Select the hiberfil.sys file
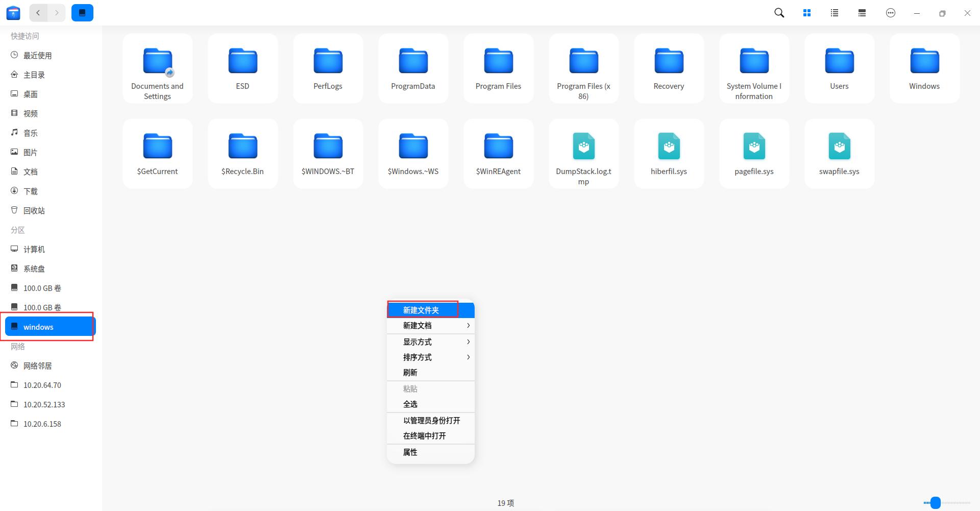The height and width of the screenshot is (511, 980). 669,154
